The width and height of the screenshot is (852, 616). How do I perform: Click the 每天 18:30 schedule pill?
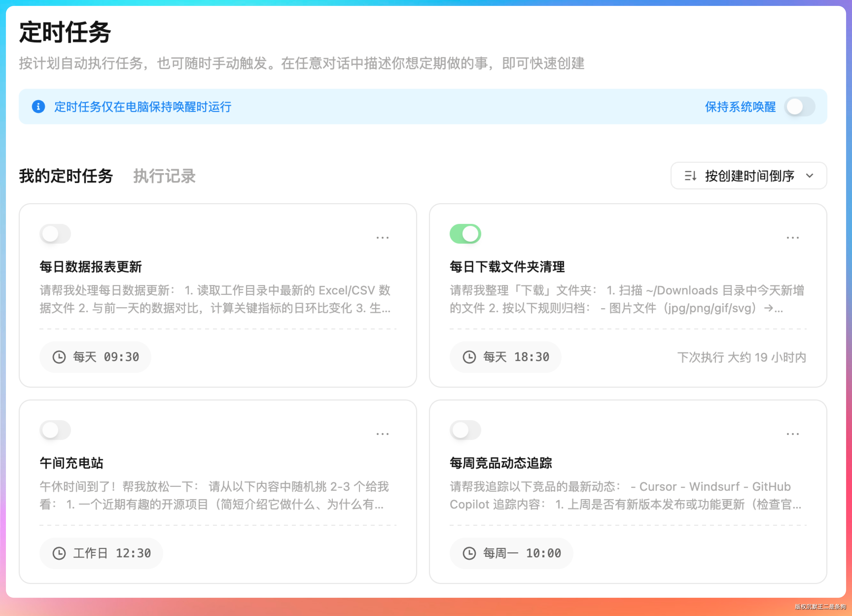[x=506, y=357]
